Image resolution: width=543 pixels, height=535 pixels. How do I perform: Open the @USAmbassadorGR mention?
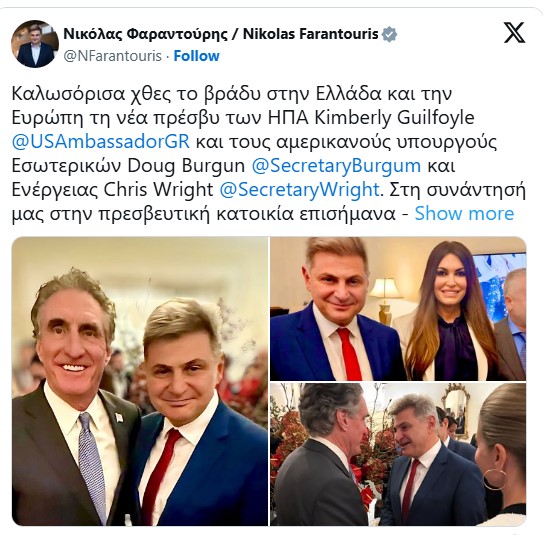(x=100, y=142)
